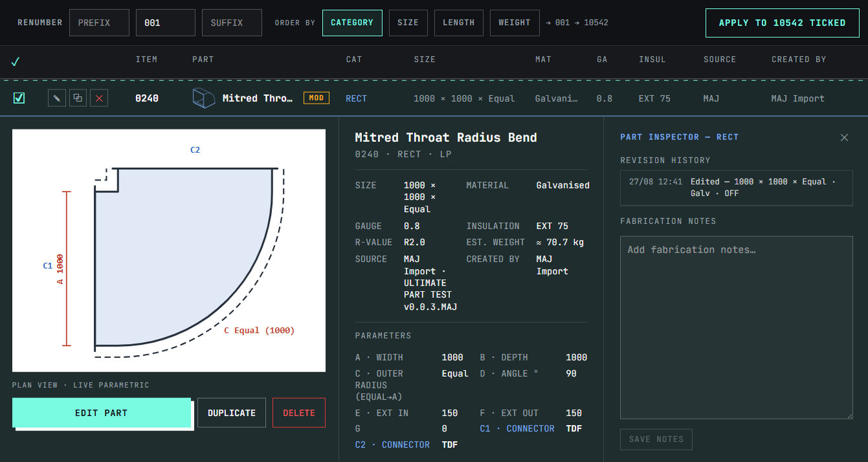Click the tick-all checkmark in header
868x462 pixels.
pyautogui.click(x=16, y=61)
